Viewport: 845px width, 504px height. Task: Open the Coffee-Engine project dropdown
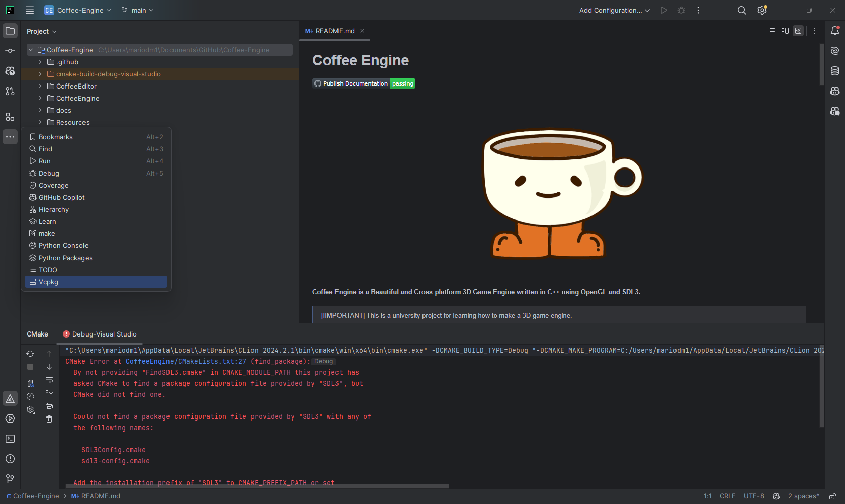click(x=77, y=10)
